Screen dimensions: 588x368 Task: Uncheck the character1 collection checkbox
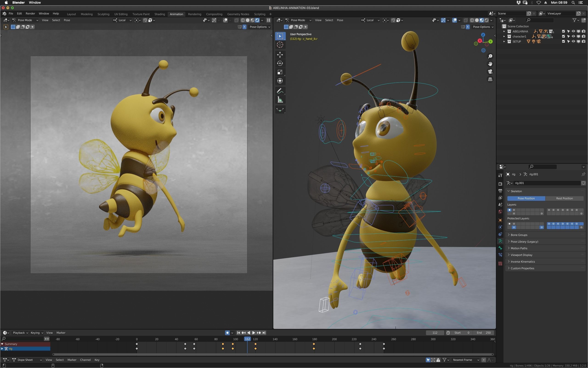pyautogui.click(x=563, y=37)
